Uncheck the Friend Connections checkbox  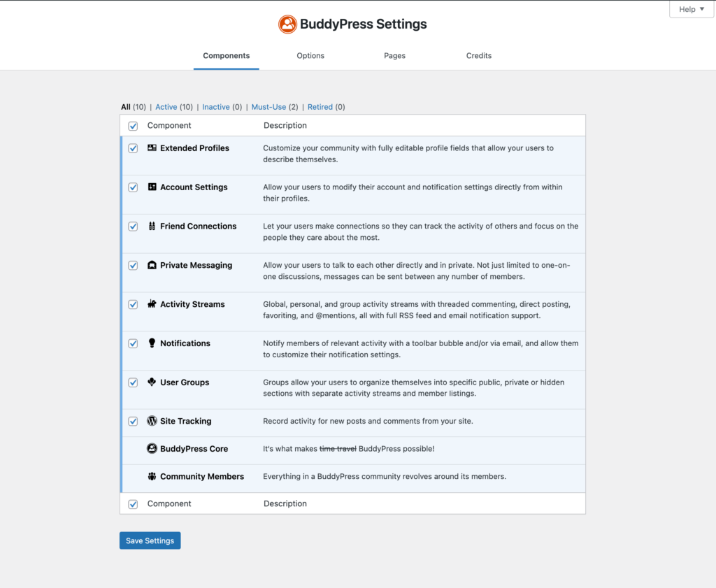click(133, 227)
